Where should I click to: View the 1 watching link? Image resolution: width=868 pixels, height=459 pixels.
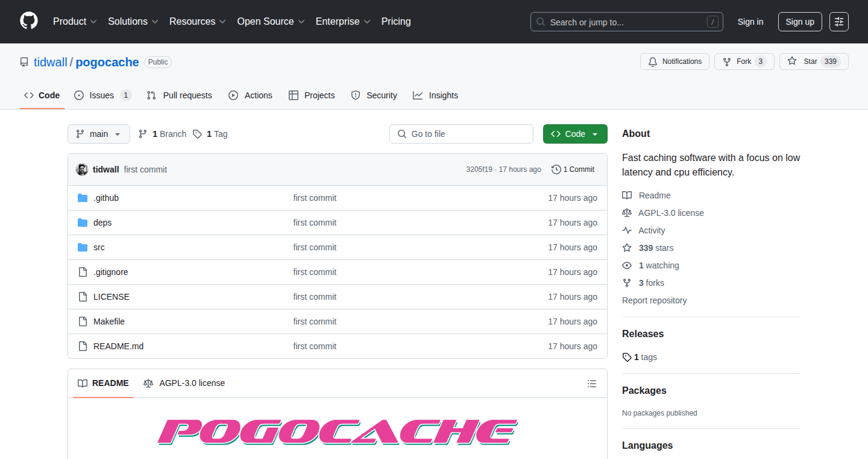pyautogui.click(x=650, y=265)
